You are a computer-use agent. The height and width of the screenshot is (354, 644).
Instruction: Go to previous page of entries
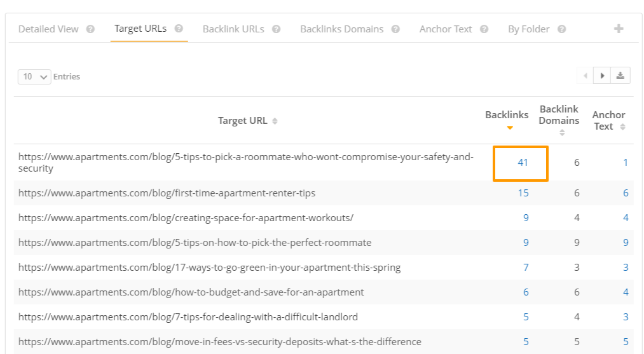tap(586, 76)
